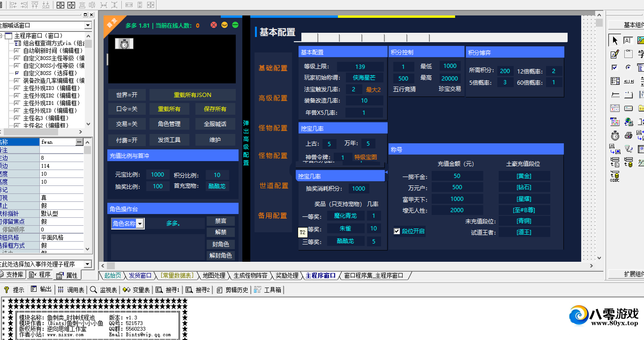The image size is (644, 340).
Task: Click the 封角色 button
Action: click(221, 244)
